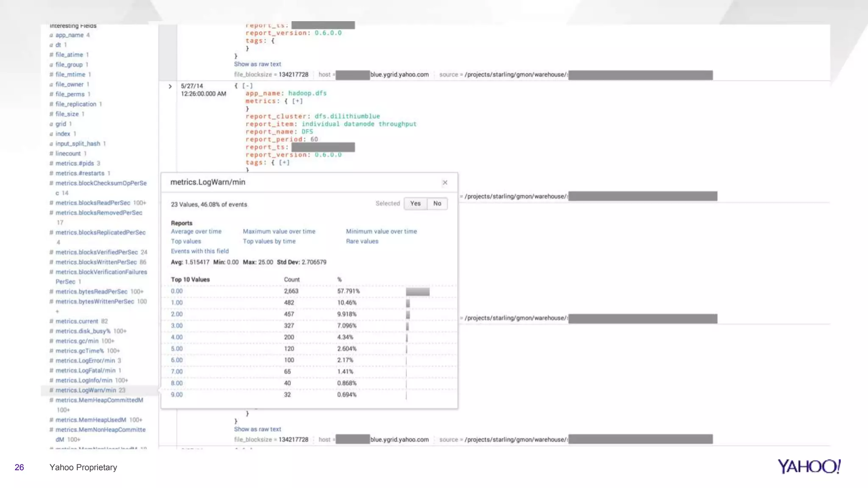The image size is (868, 488).
Task: Click the app_name field in the sidebar
Action: coord(69,35)
